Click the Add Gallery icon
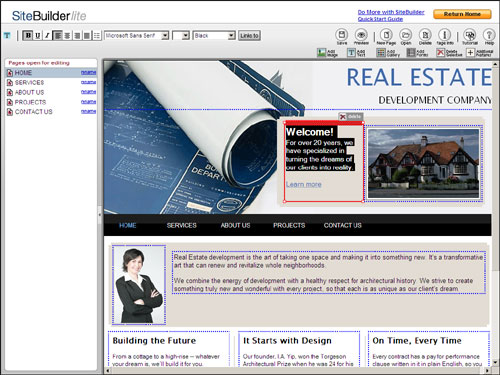Viewport: 500px width, 375px height. click(381, 52)
